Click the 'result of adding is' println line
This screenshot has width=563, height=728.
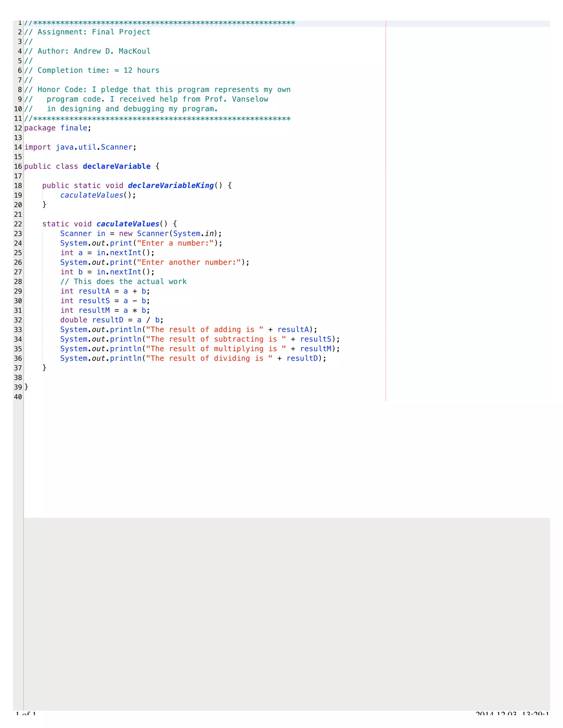(x=189, y=330)
